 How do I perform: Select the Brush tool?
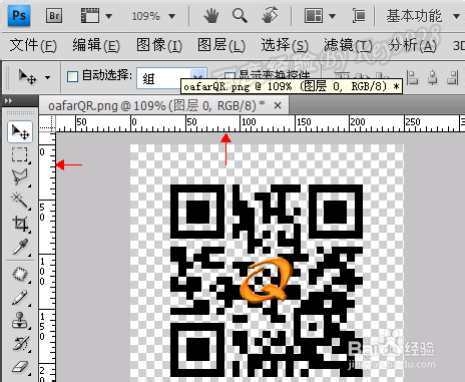pyautogui.click(x=20, y=297)
